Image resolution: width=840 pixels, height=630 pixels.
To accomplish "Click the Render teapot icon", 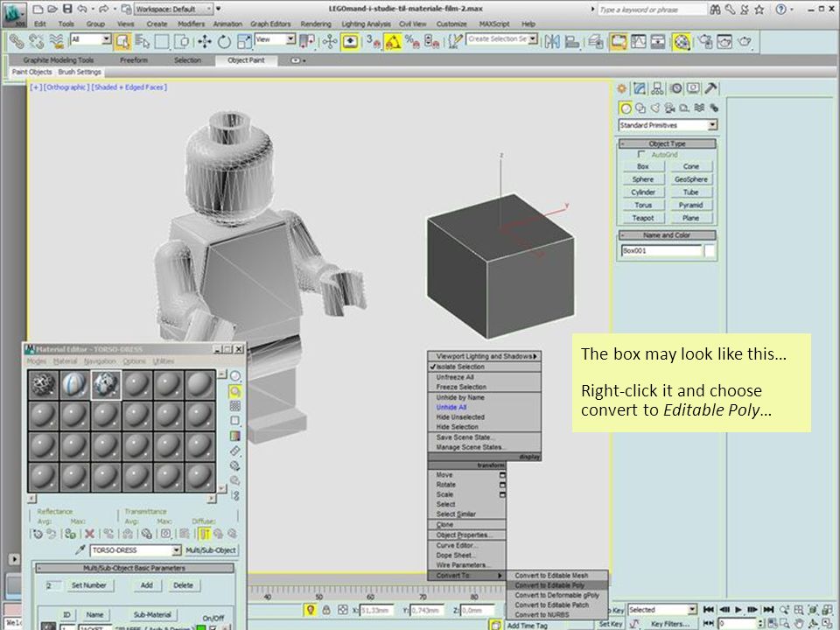I will pos(745,41).
